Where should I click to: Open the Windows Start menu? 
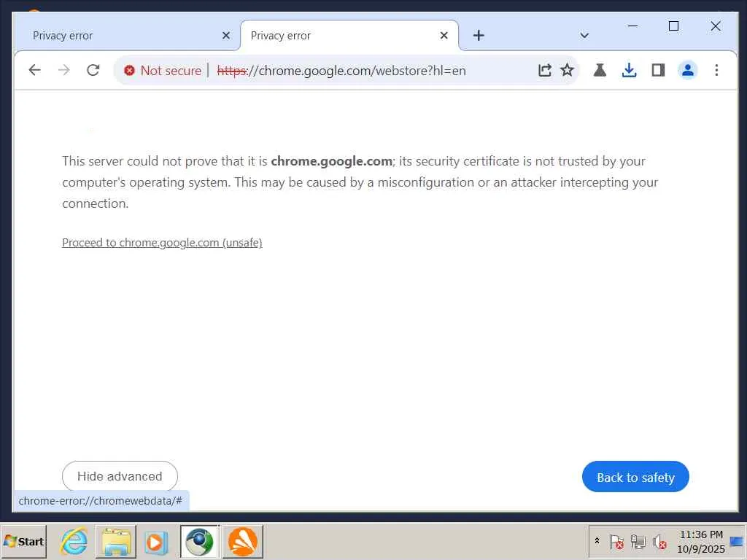24,542
